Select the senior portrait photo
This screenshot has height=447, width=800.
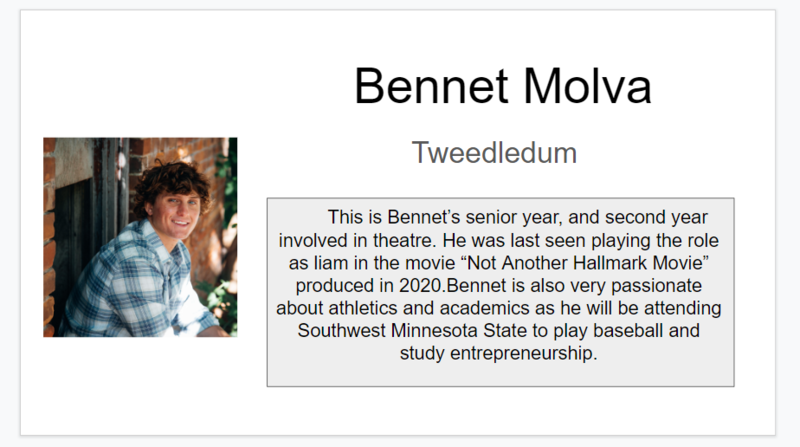(140, 237)
